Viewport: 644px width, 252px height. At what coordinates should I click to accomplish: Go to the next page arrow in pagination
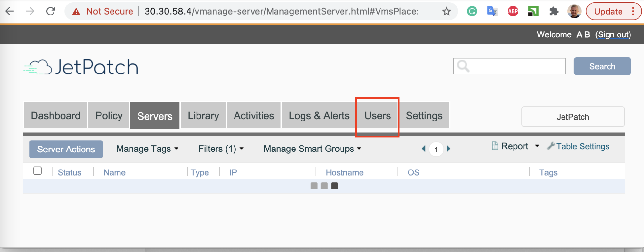[448, 149]
